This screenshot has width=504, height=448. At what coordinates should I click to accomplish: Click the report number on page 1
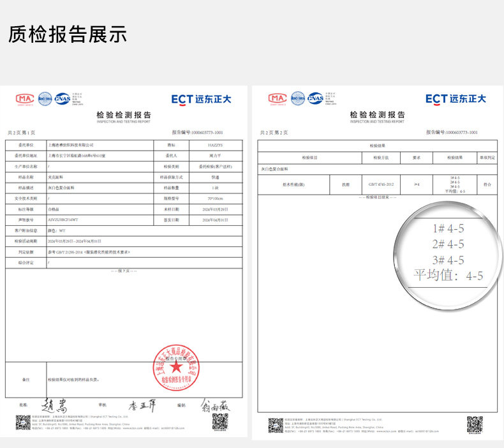pos(198,132)
